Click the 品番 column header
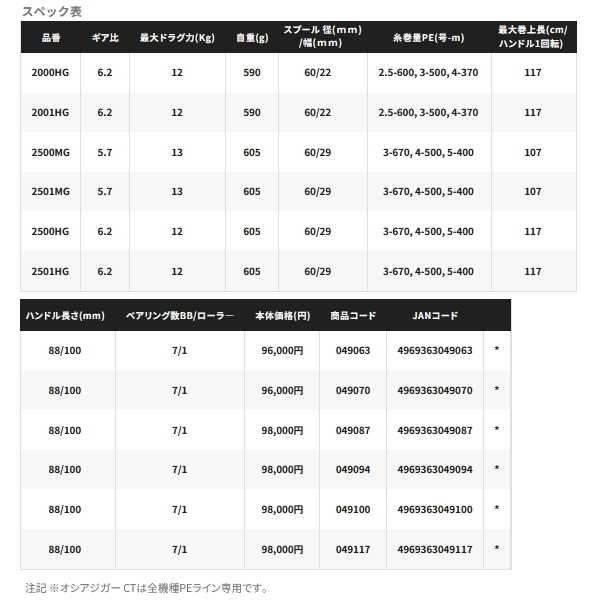Viewport: 600px width, 600px height. tap(51, 38)
